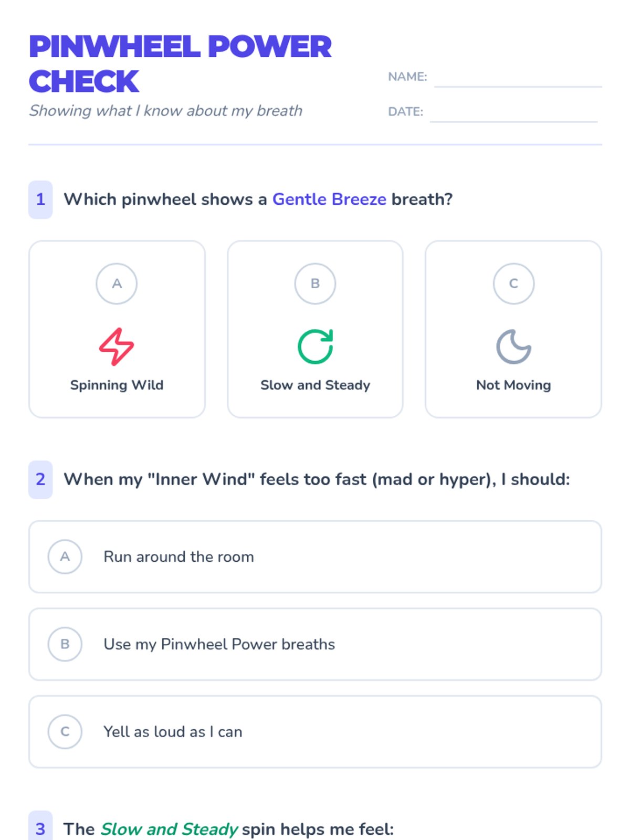Image resolution: width=630 pixels, height=840 pixels.
Task: Click the Use my Pinwheel Power breaths text
Action: click(219, 644)
